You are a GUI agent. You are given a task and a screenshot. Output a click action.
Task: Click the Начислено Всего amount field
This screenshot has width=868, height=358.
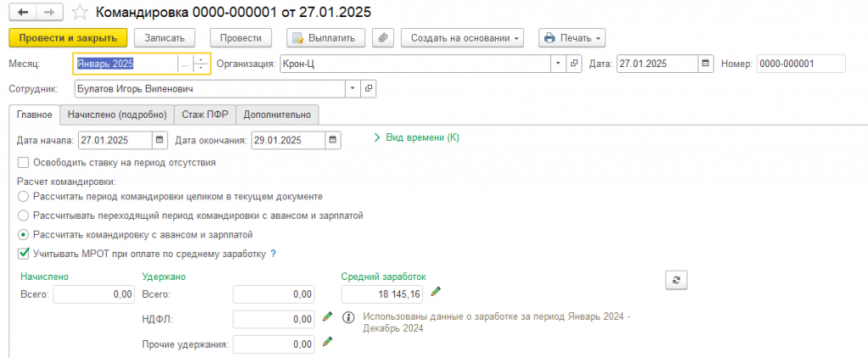click(94, 294)
